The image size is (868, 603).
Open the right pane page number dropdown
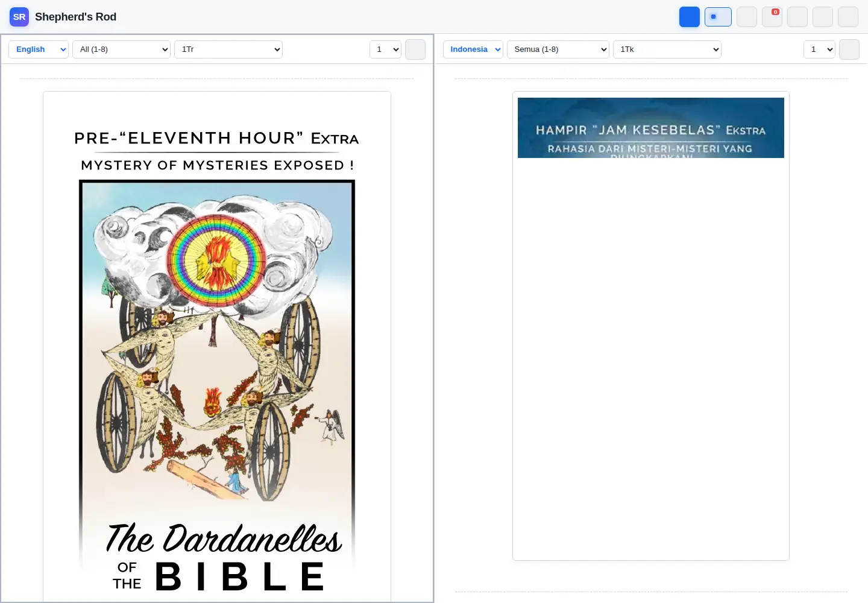[819, 49]
